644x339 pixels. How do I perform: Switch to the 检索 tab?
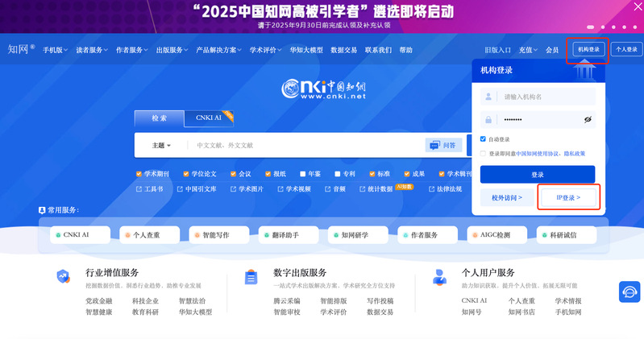(x=160, y=118)
